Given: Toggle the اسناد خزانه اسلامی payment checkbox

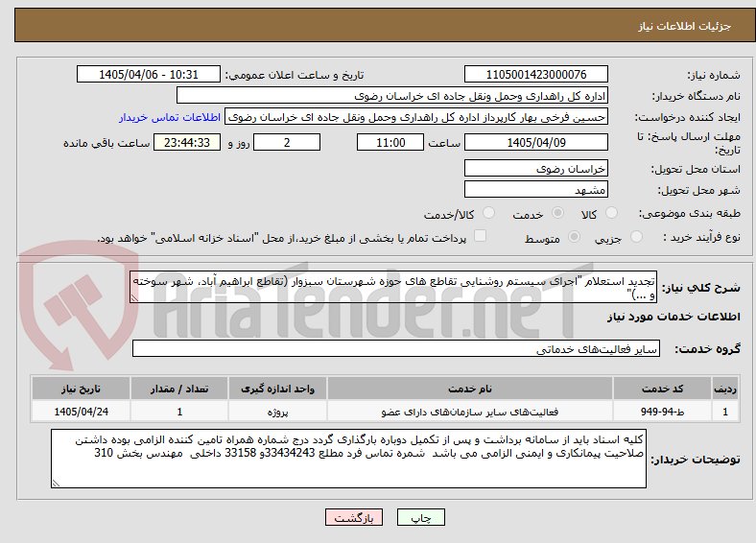Looking at the screenshot, I should click(481, 236).
